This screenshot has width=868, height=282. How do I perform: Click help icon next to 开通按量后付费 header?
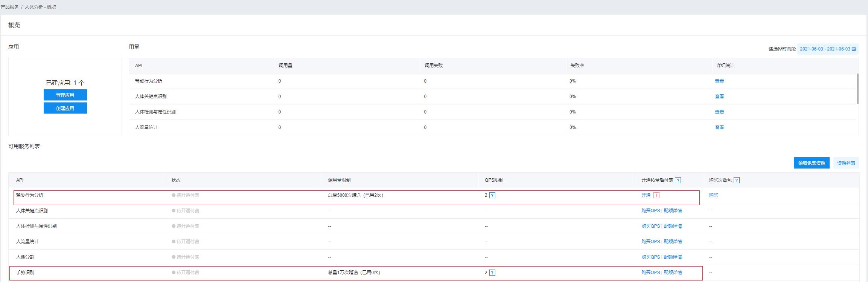[x=678, y=180]
